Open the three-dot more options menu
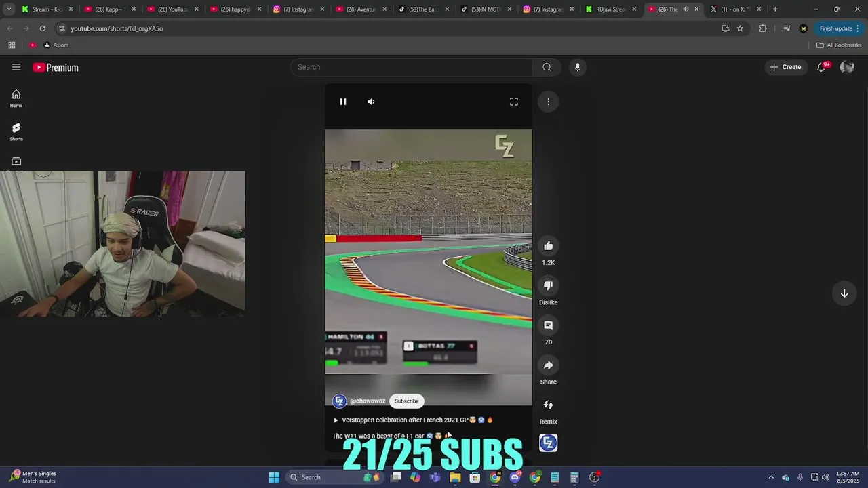Image resolution: width=868 pixels, height=488 pixels. coord(548,102)
